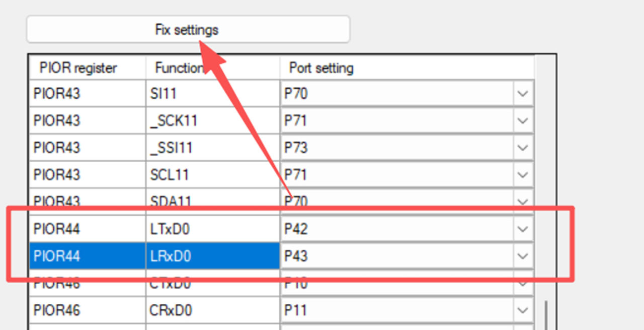Sort by the PIOR register column header
Image resolution: width=644 pixels, height=330 pixels.
coord(78,68)
